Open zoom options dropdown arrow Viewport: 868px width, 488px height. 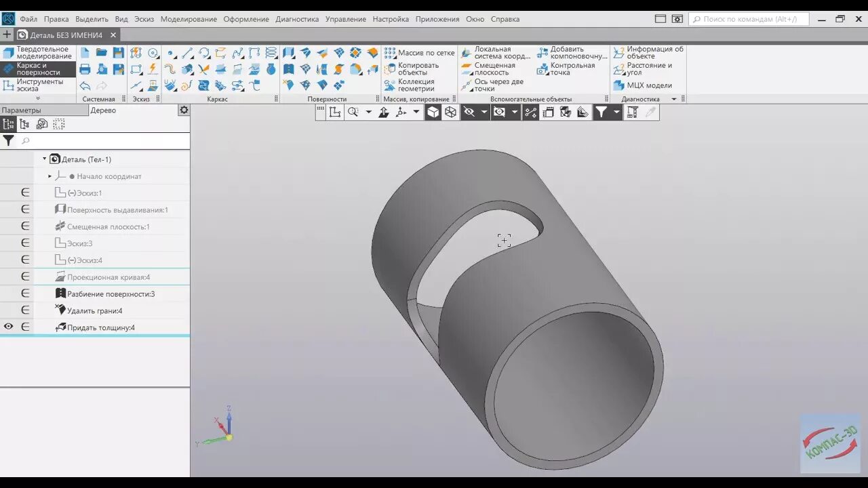coord(368,112)
